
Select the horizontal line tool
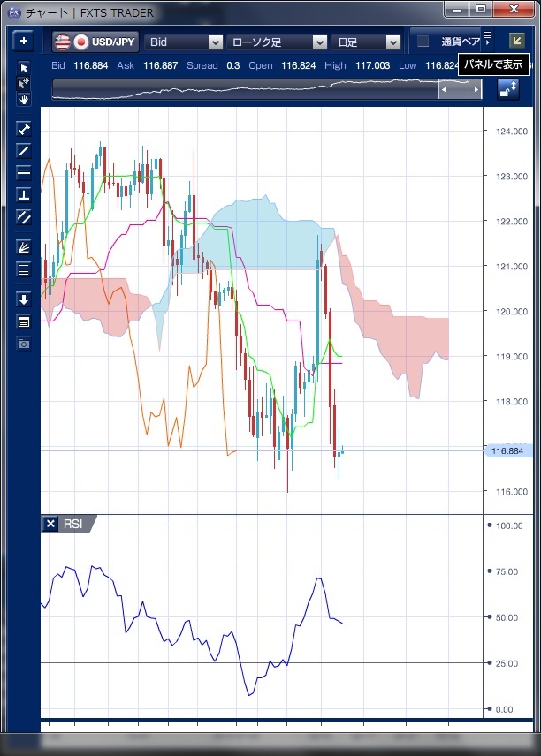[x=24, y=172]
